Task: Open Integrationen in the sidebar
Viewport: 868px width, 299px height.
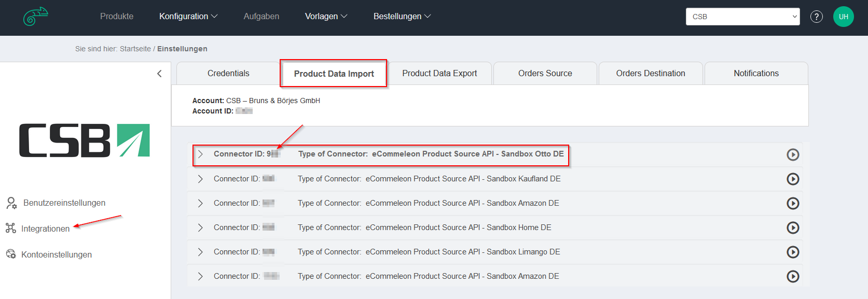Action: 45,229
